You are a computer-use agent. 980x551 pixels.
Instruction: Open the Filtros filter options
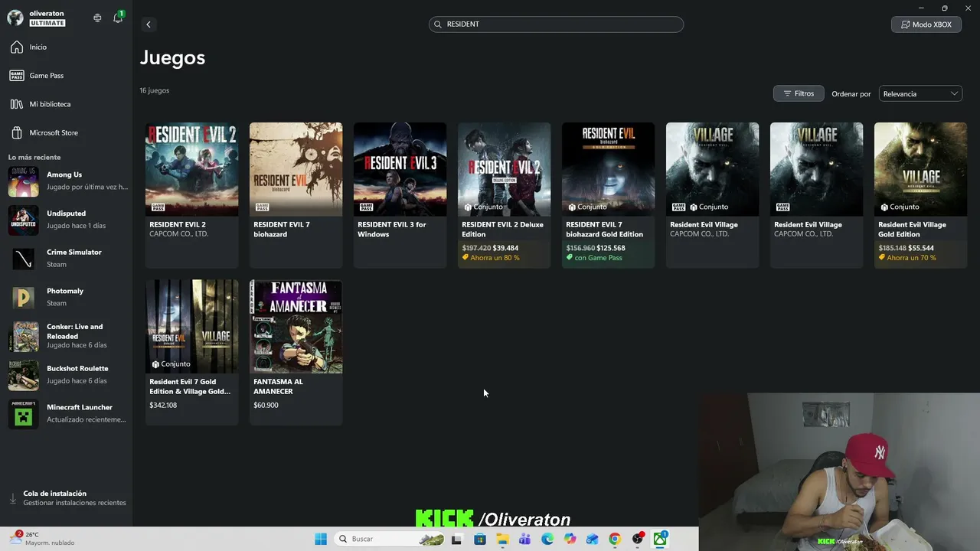coord(799,93)
